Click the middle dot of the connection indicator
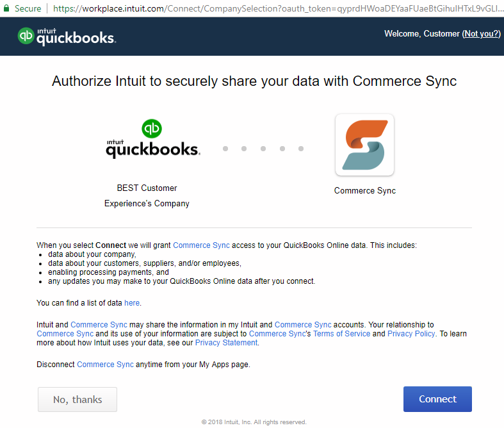The width and height of the screenshot is (504, 428). (263, 149)
